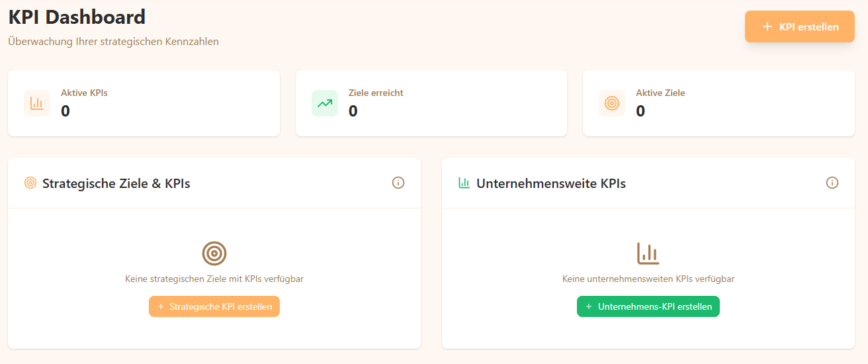Click the green Unternehmens-KPI erstellen button
Screen dimensions: 868x364
[648, 306]
